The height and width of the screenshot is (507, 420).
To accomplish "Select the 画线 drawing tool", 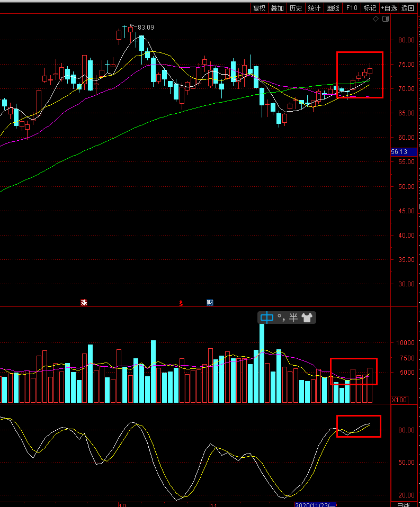I will pyautogui.click(x=333, y=8).
